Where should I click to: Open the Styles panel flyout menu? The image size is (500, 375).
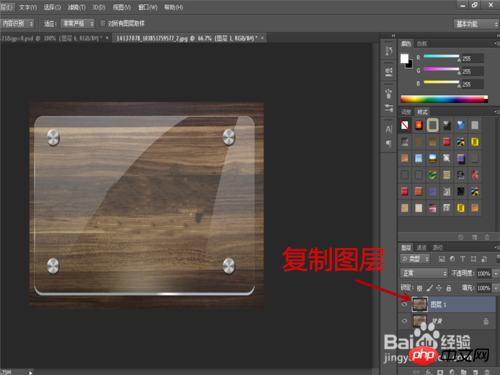496,112
